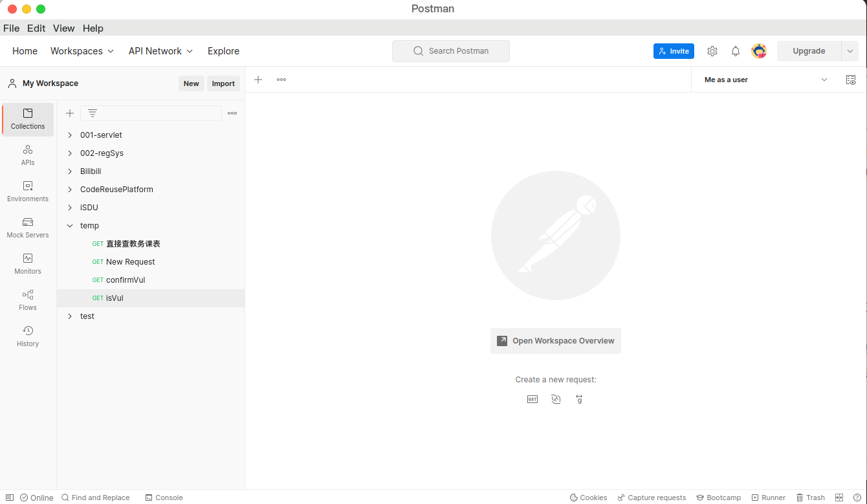Open the Collections sidebar panel
867x504 pixels.
pos(28,119)
